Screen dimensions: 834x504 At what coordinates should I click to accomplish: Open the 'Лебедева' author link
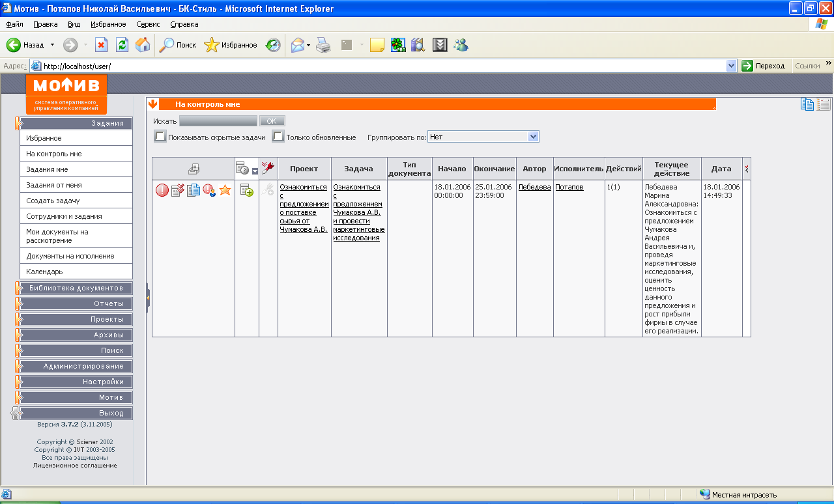pos(534,187)
